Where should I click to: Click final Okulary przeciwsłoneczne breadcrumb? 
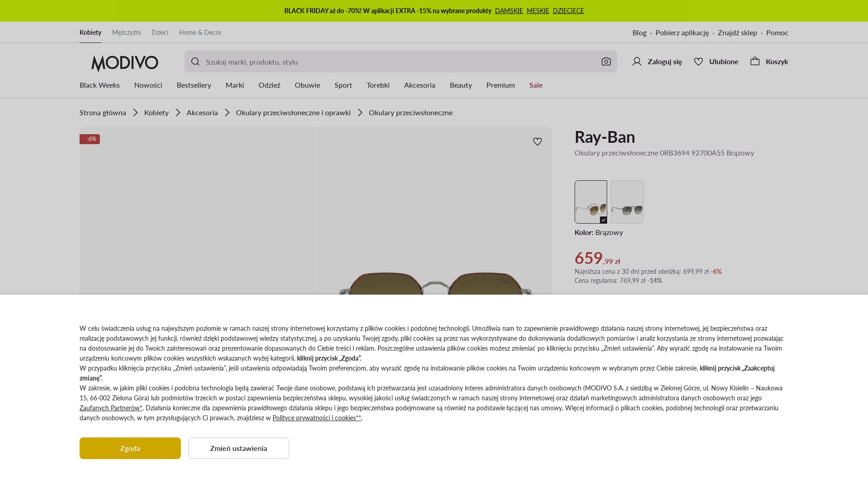[410, 113]
